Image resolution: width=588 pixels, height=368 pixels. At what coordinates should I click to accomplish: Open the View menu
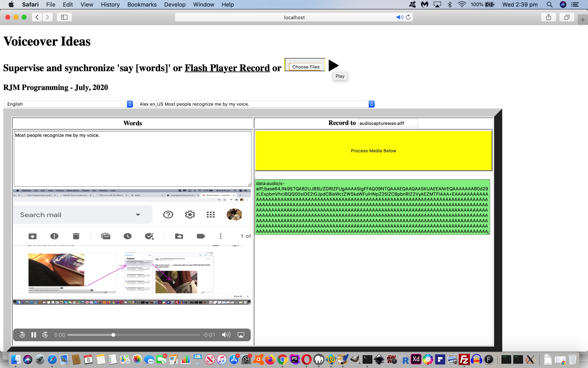(x=87, y=4)
